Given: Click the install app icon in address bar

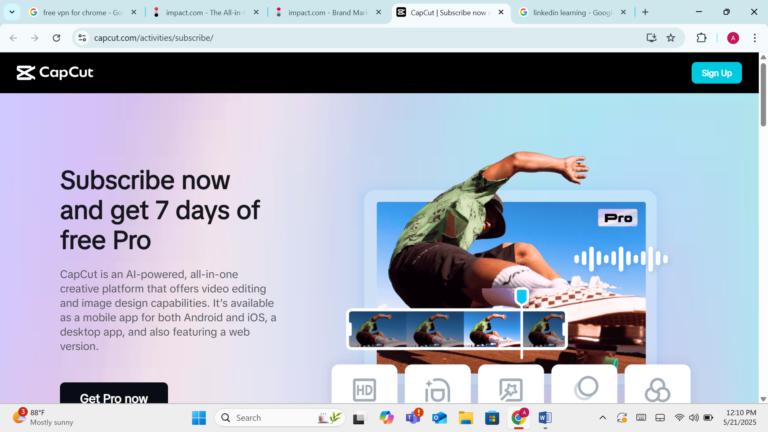Looking at the screenshot, I should pyautogui.click(x=651, y=38).
